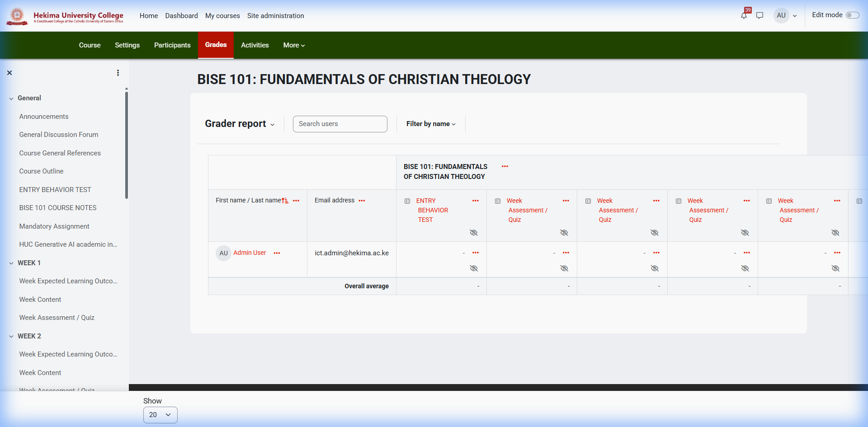Click the course index scrollbar
The height and width of the screenshot is (427, 868).
pos(127,145)
